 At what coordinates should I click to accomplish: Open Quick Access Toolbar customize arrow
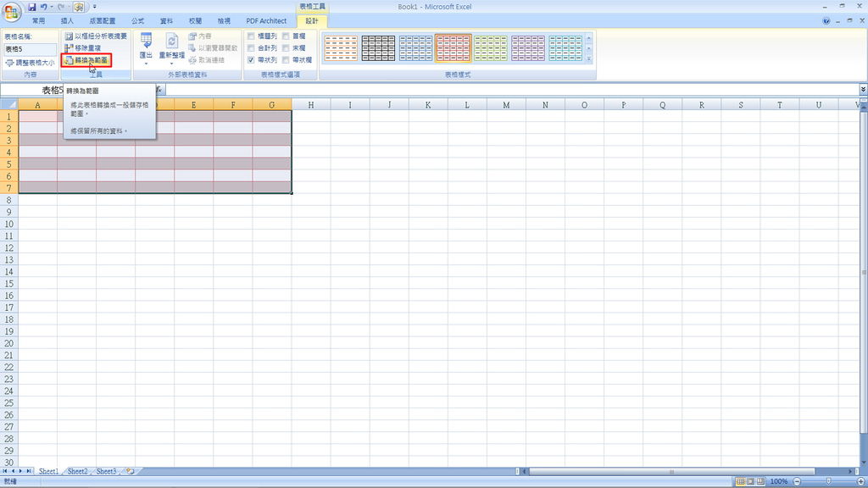click(x=95, y=7)
